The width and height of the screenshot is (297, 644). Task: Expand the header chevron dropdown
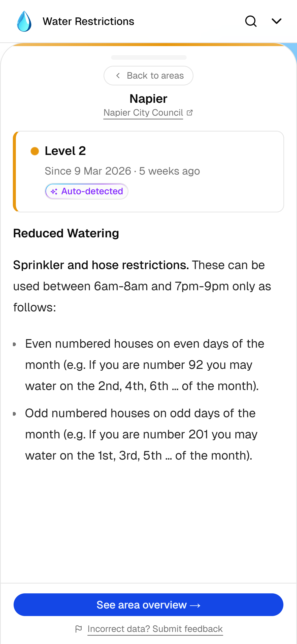tap(276, 21)
